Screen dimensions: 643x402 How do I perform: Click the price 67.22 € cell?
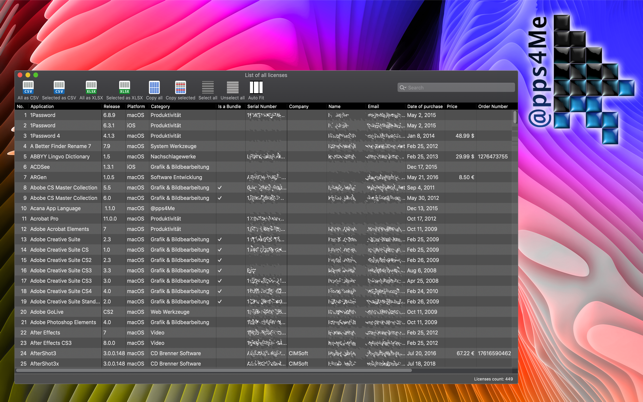point(465,353)
